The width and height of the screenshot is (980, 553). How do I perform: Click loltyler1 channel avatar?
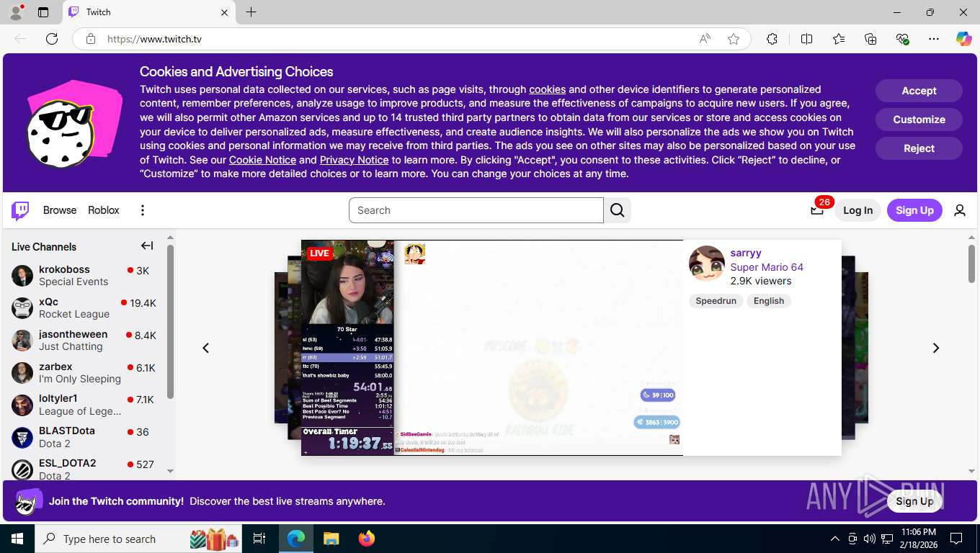[x=22, y=405]
